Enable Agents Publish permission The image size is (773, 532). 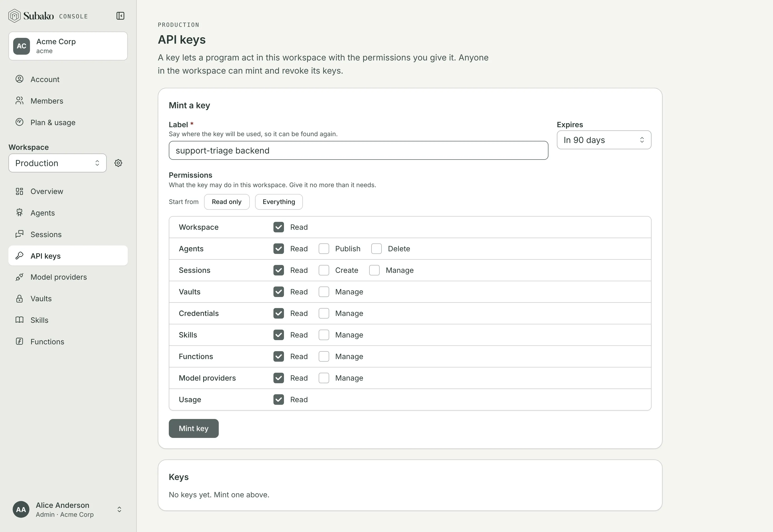(x=324, y=249)
